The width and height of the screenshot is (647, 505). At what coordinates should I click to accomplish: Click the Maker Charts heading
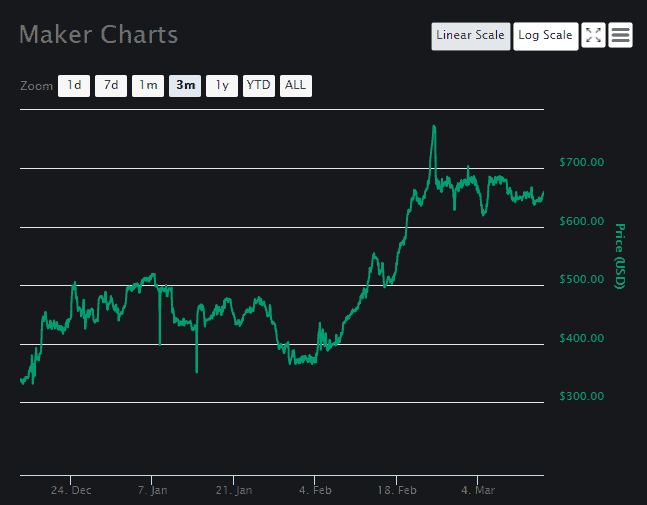click(x=99, y=34)
